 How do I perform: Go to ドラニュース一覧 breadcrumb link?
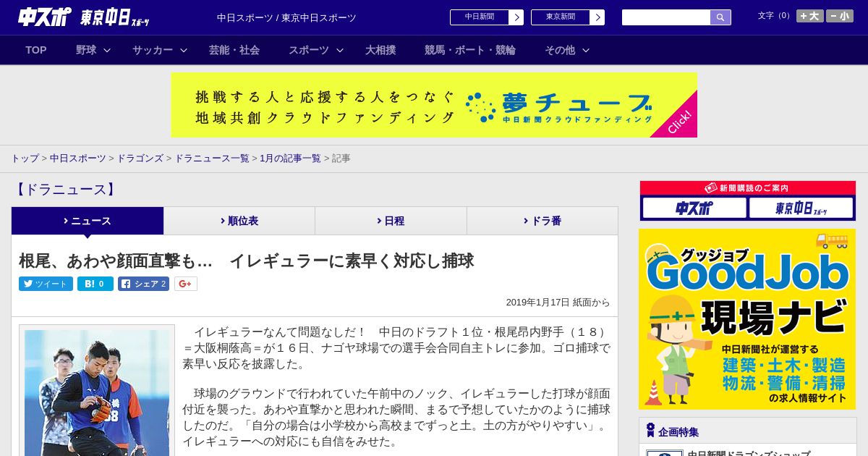tap(212, 158)
